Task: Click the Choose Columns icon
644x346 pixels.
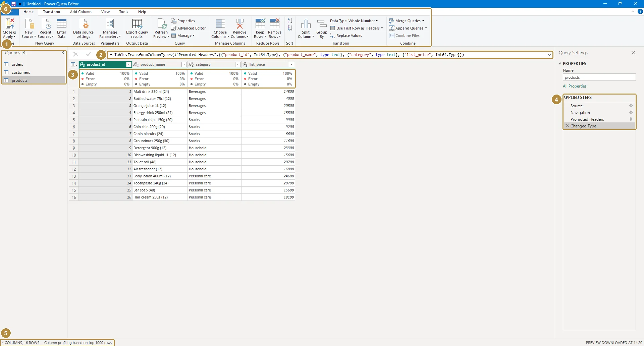Action: [x=220, y=24]
